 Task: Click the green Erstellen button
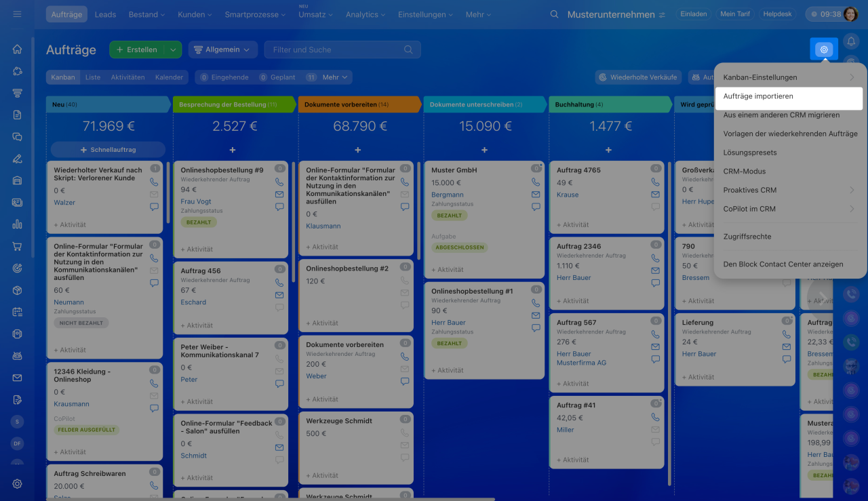138,49
